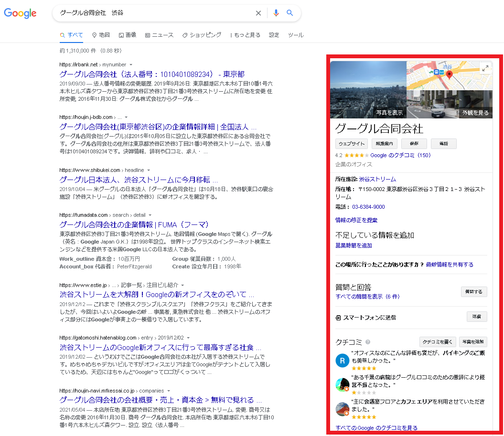
Task: Click the クチコミを書く button
Action: 438,342
